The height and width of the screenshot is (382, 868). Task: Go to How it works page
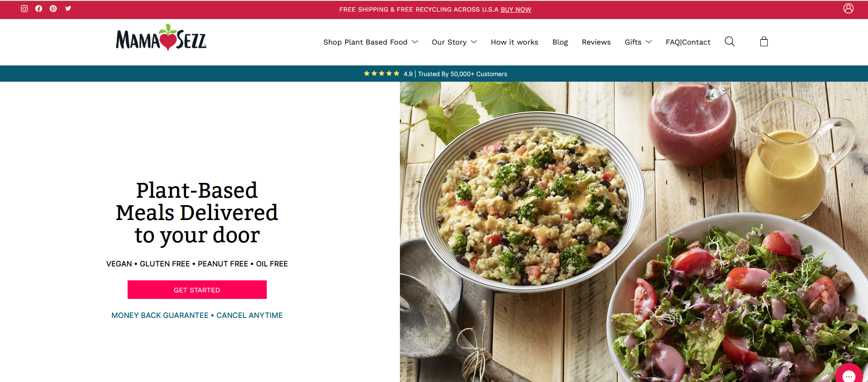(x=514, y=42)
